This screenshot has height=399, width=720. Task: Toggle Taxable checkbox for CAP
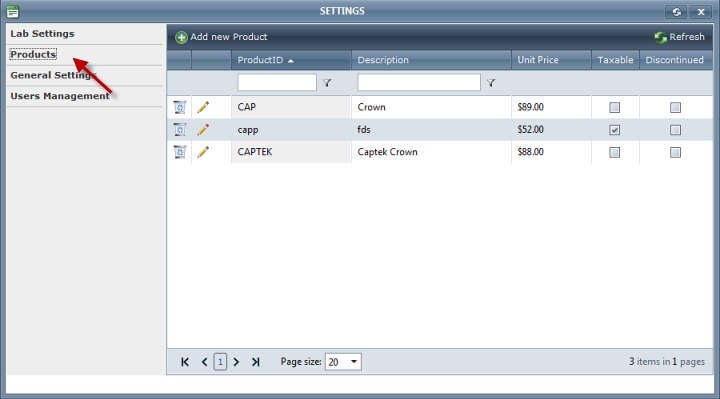pyautogui.click(x=614, y=107)
